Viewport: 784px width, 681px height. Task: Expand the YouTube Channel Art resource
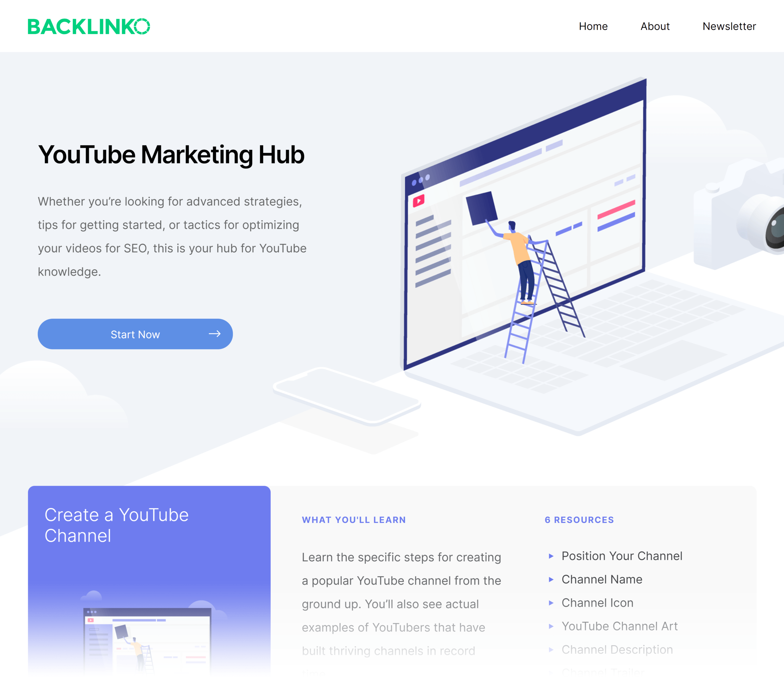click(x=619, y=626)
